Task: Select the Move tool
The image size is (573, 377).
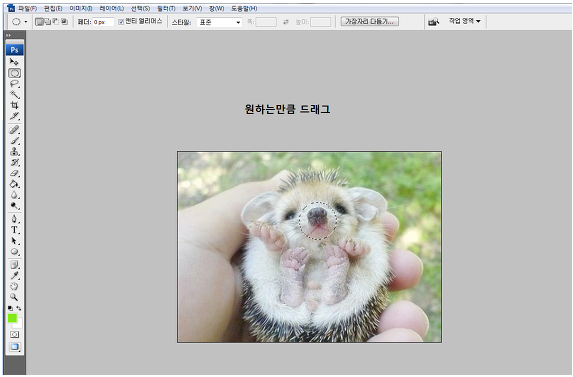Action: click(x=14, y=62)
